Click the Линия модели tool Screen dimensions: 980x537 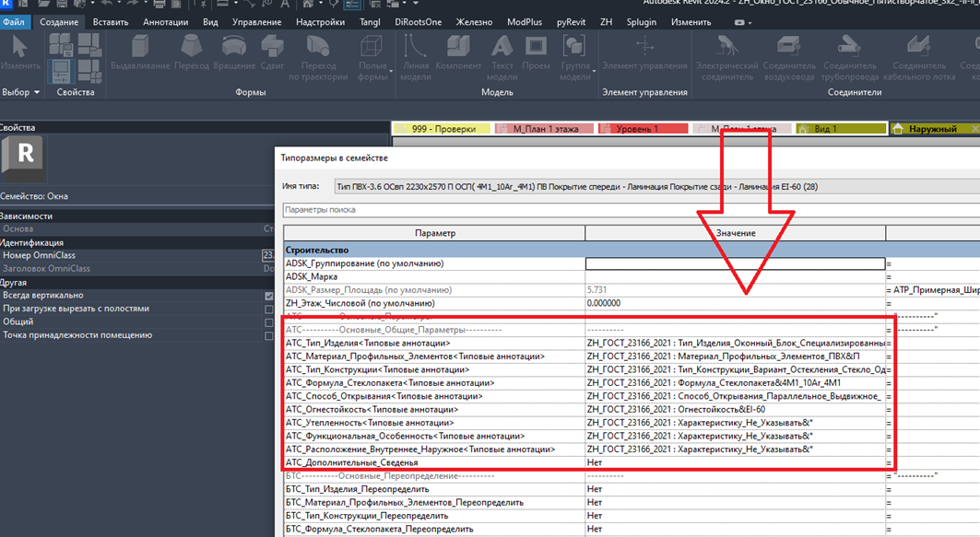pyautogui.click(x=416, y=57)
